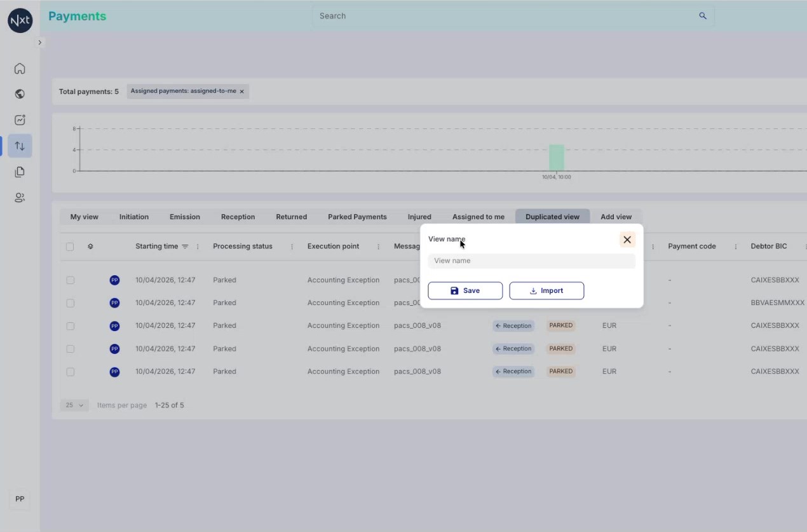The image size is (807, 532).
Task: Open the globe sidebar icon
Action: pyautogui.click(x=20, y=94)
